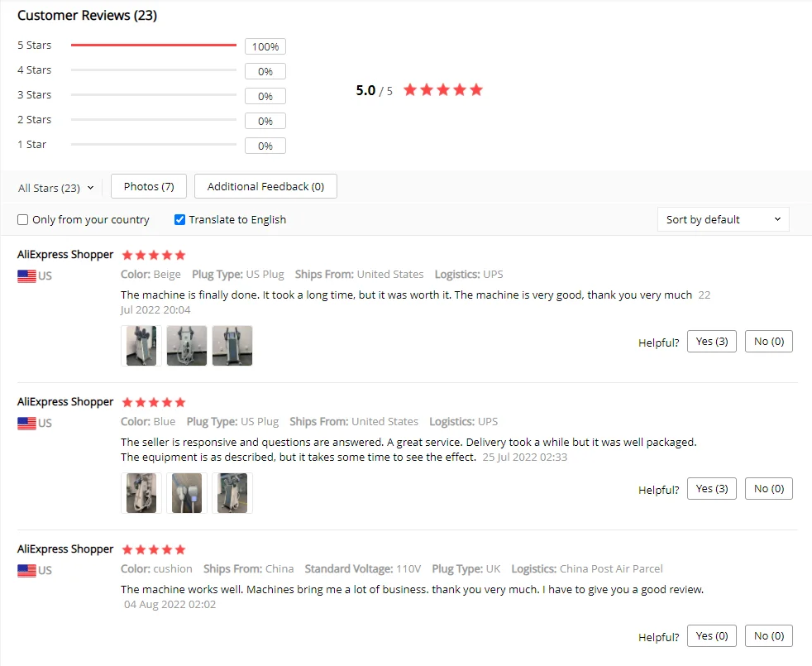Image resolution: width=812 pixels, height=666 pixels.
Task: Click star rating of the cushion review
Action: coord(154,549)
